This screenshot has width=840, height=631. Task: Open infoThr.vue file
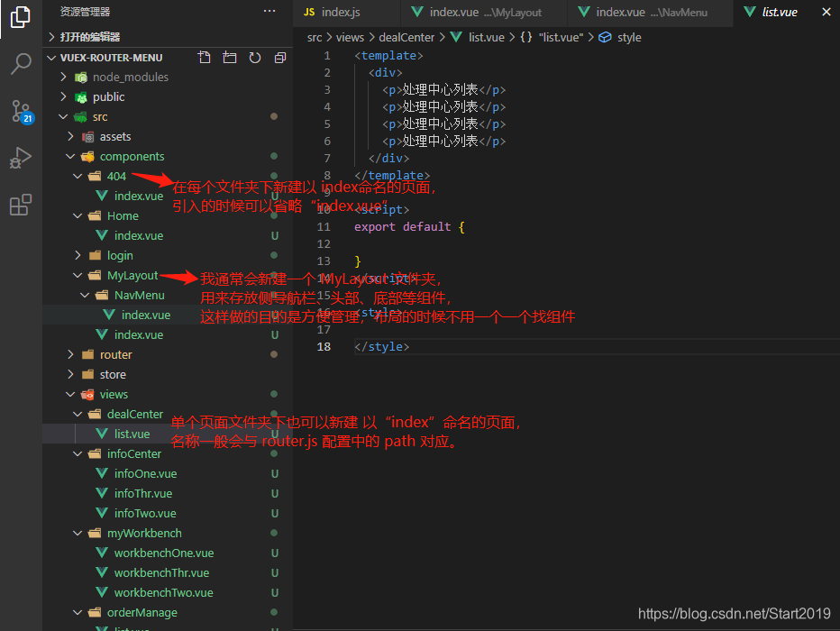pyautogui.click(x=168, y=493)
